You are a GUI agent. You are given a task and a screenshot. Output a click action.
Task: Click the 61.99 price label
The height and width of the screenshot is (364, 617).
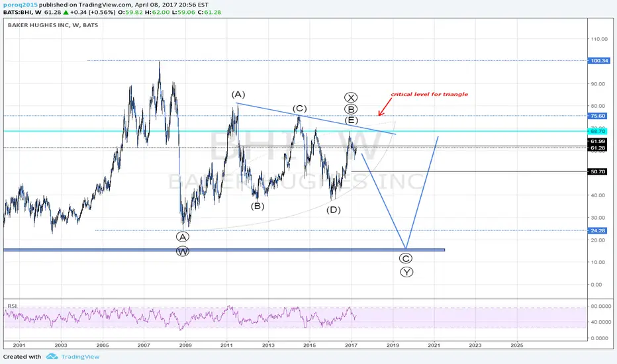[597, 141]
